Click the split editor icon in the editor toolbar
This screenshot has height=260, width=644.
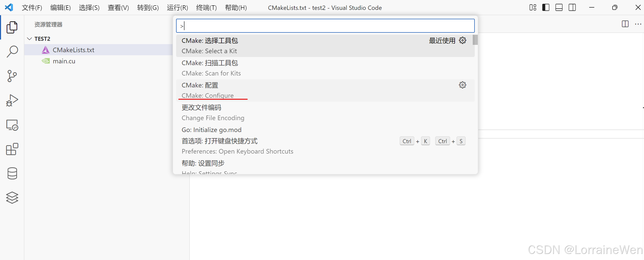tap(625, 24)
